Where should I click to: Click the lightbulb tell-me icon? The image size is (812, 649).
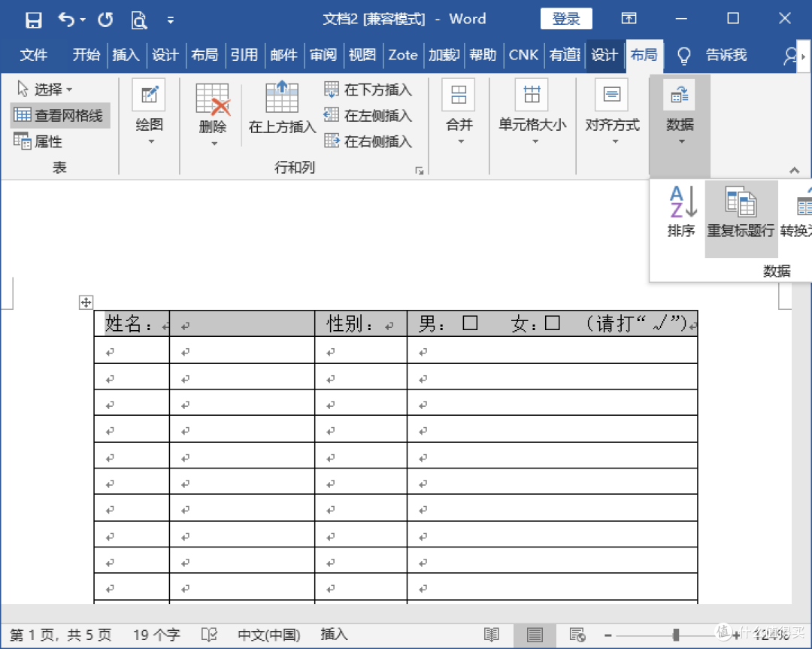[x=684, y=56]
